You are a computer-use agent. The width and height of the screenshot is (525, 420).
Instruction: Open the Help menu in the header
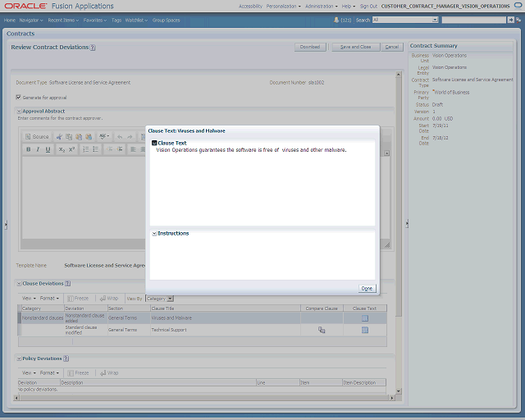click(349, 7)
